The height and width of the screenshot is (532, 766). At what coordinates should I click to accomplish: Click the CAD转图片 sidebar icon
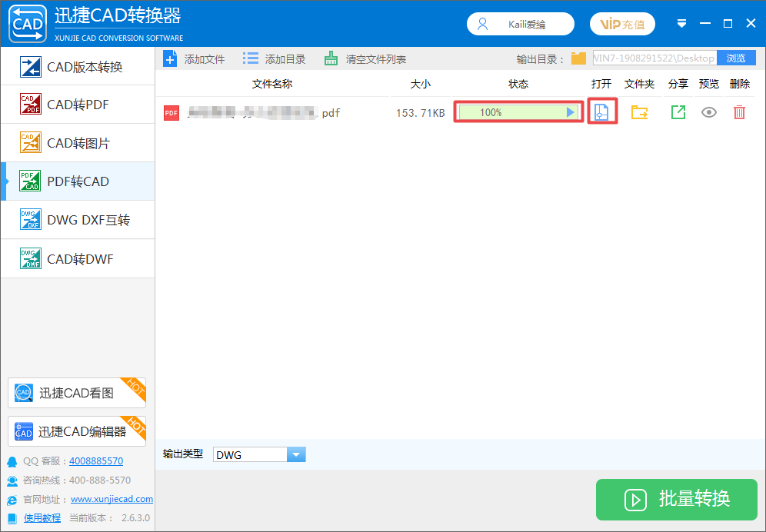pos(30,142)
